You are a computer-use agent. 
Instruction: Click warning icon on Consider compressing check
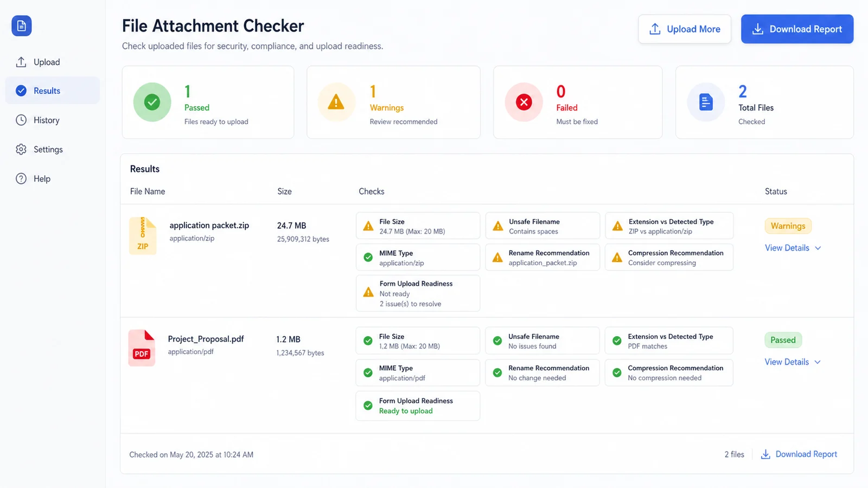(617, 258)
